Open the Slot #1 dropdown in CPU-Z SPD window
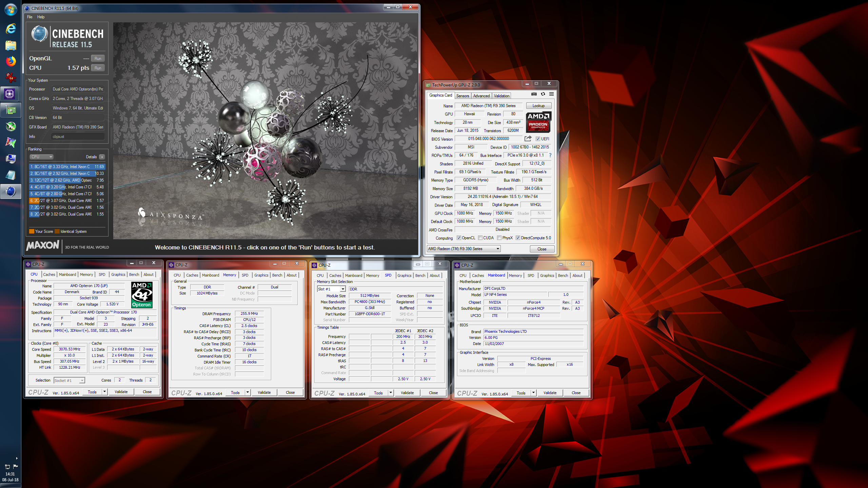 tap(331, 289)
